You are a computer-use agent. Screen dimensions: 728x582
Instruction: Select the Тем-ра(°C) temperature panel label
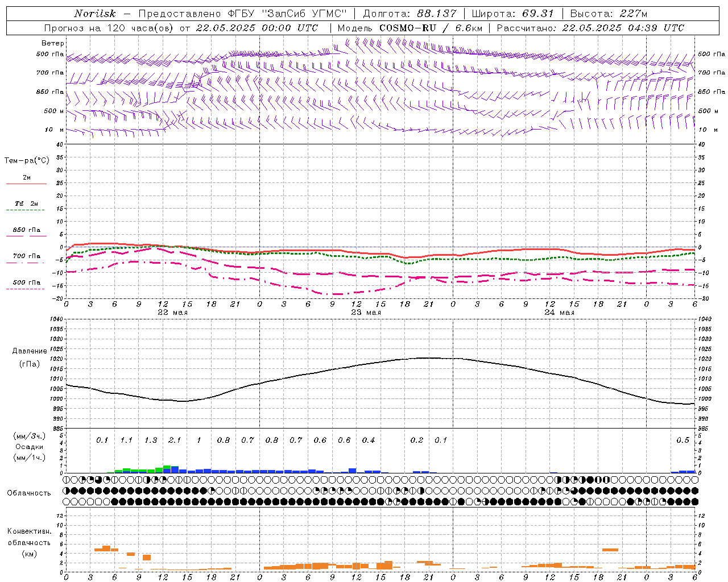click(x=27, y=161)
